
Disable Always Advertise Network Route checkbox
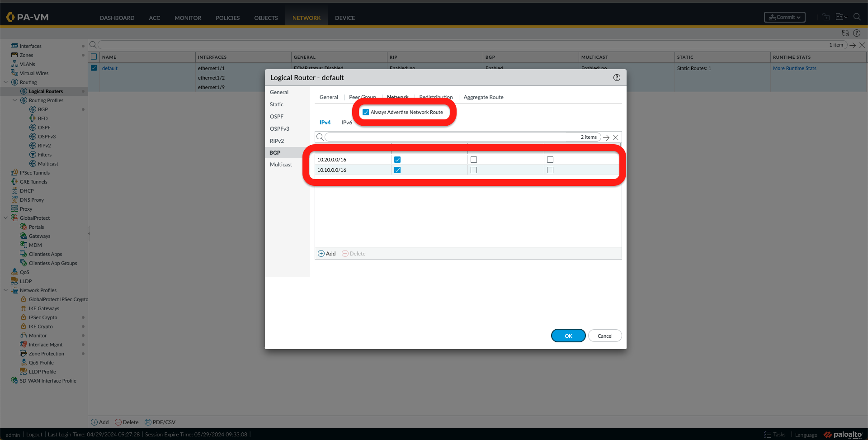(x=366, y=112)
